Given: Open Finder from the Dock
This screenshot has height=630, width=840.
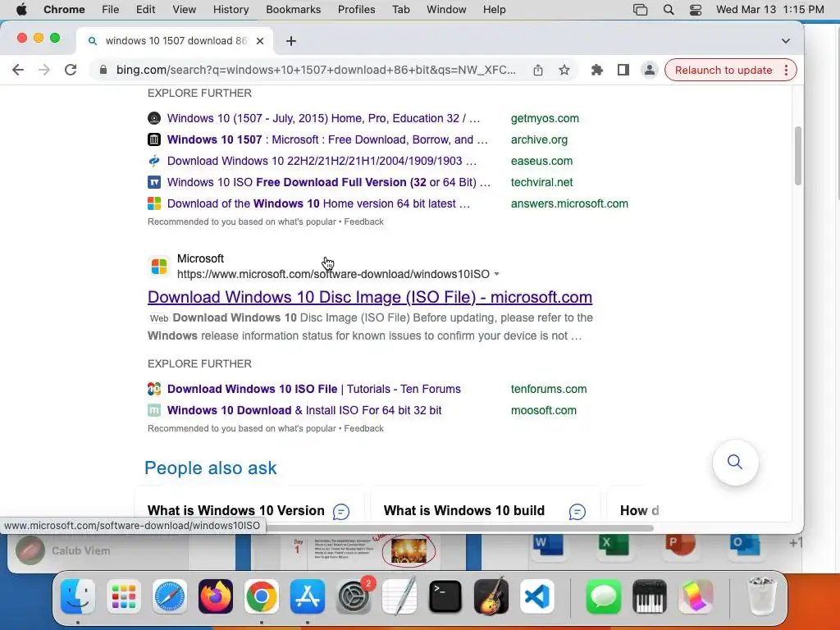Looking at the screenshot, I should tap(78, 596).
